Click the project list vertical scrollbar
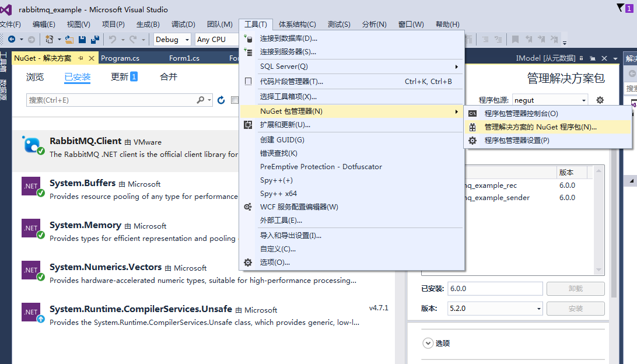This screenshot has height=364, width=637. tap(598, 220)
